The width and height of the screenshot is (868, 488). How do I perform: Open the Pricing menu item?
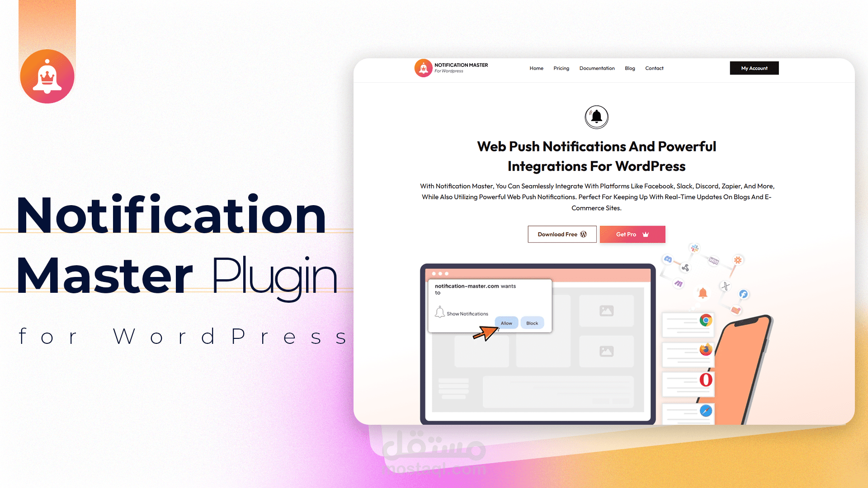click(561, 68)
